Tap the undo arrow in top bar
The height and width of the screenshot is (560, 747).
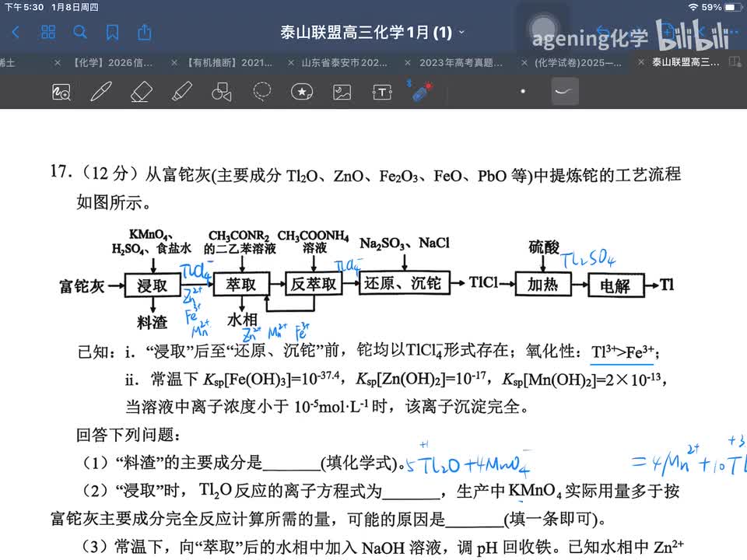pos(604,33)
